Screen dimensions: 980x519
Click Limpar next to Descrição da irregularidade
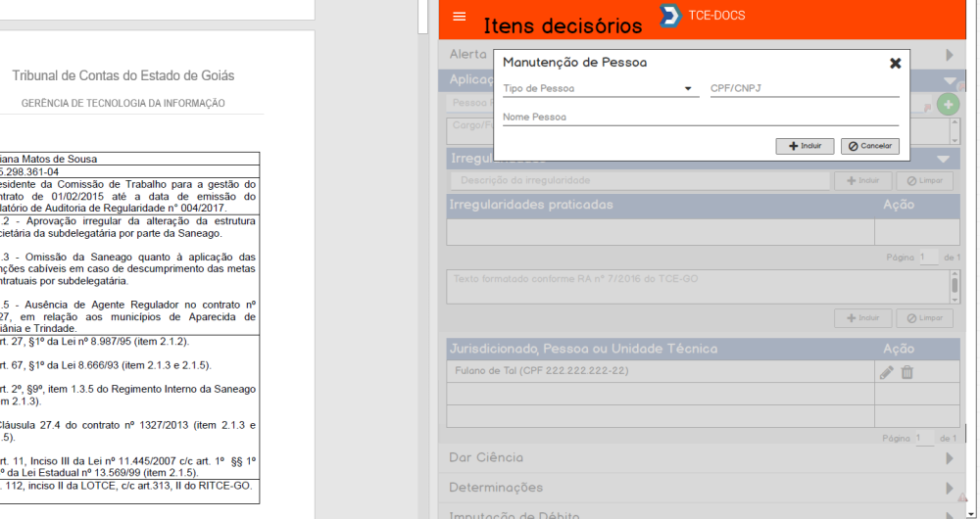[x=924, y=181]
